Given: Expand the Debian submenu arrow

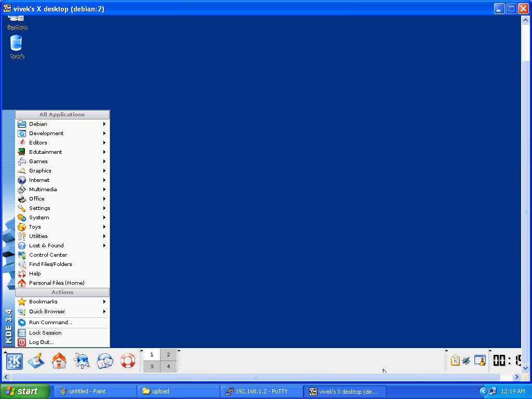Looking at the screenshot, I should (104, 124).
